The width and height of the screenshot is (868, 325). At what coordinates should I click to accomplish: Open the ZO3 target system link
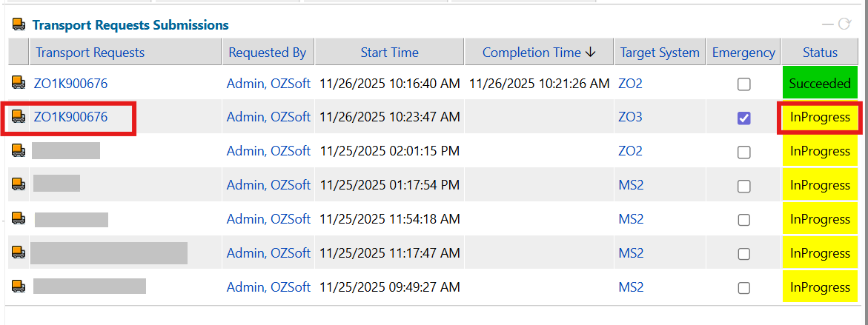pyautogui.click(x=630, y=117)
